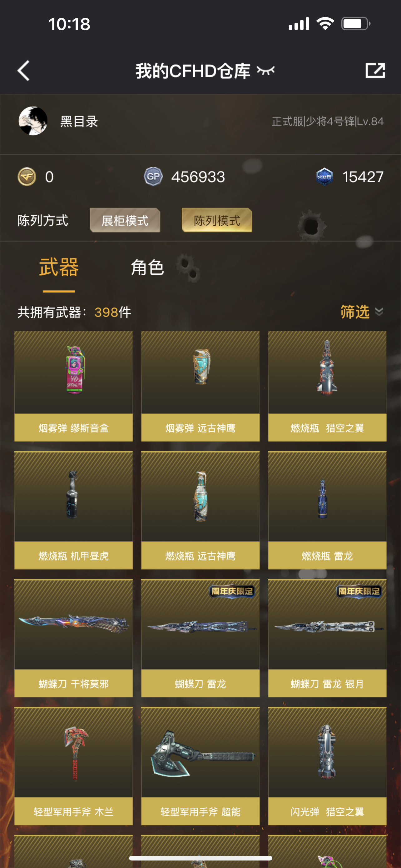Viewport: 401px width, 868px height.
Task: Tap the gold CF coin icon
Action: [x=27, y=177]
